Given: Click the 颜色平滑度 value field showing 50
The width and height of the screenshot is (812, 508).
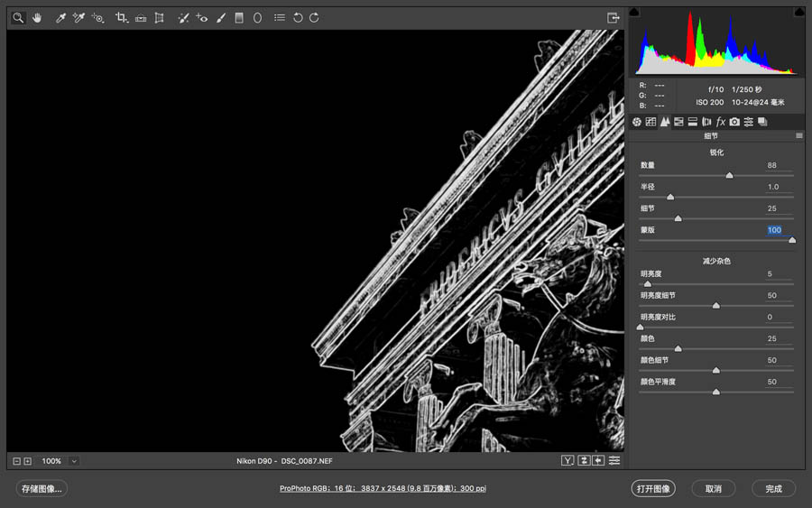Looking at the screenshot, I should click(779, 382).
